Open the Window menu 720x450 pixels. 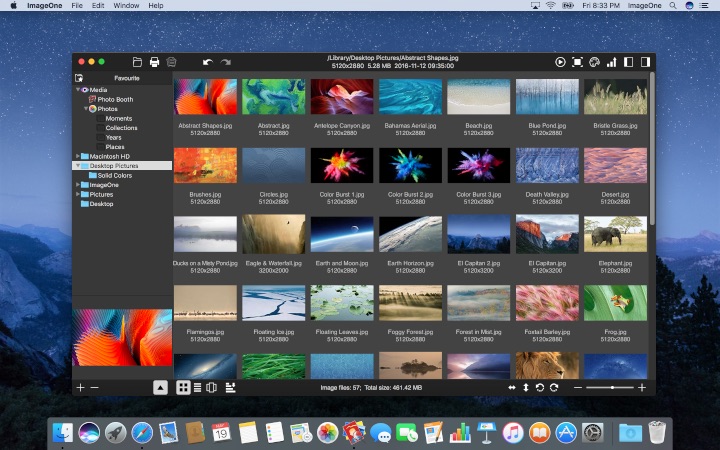tap(126, 6)
